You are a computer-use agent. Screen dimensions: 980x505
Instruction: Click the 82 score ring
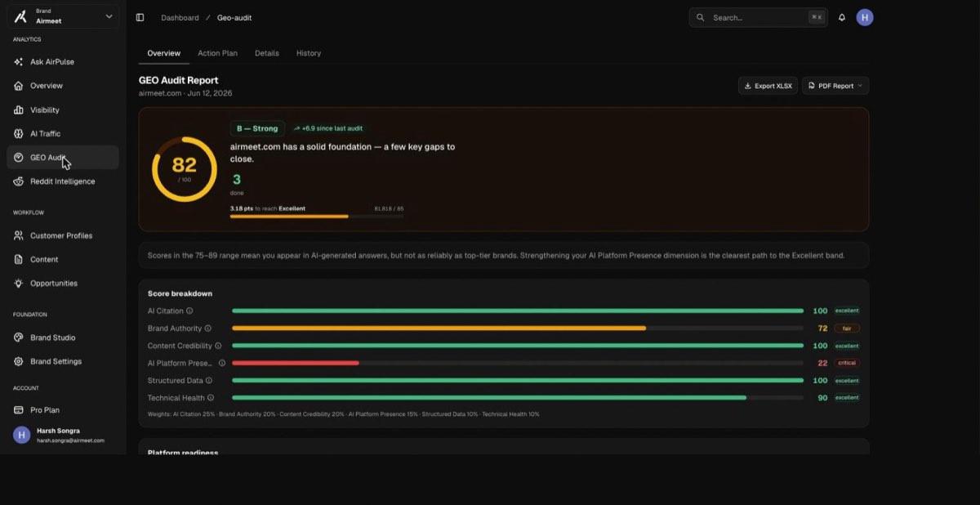pyautogui.click(x=185, y=169)
